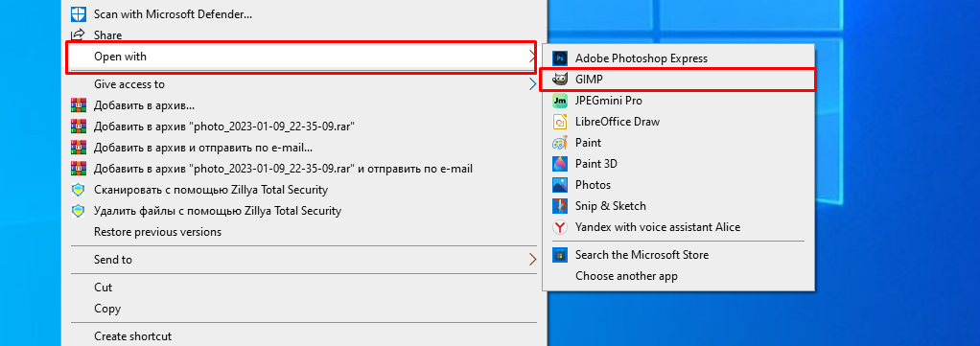Click the JPEGmini Pro icon
980x346 pixels.
pos(560,101)
